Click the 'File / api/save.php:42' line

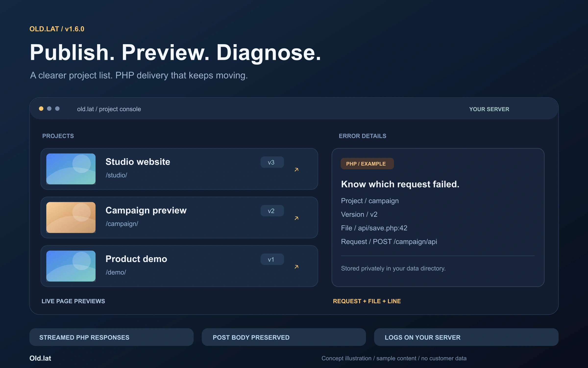click(374, 228)
